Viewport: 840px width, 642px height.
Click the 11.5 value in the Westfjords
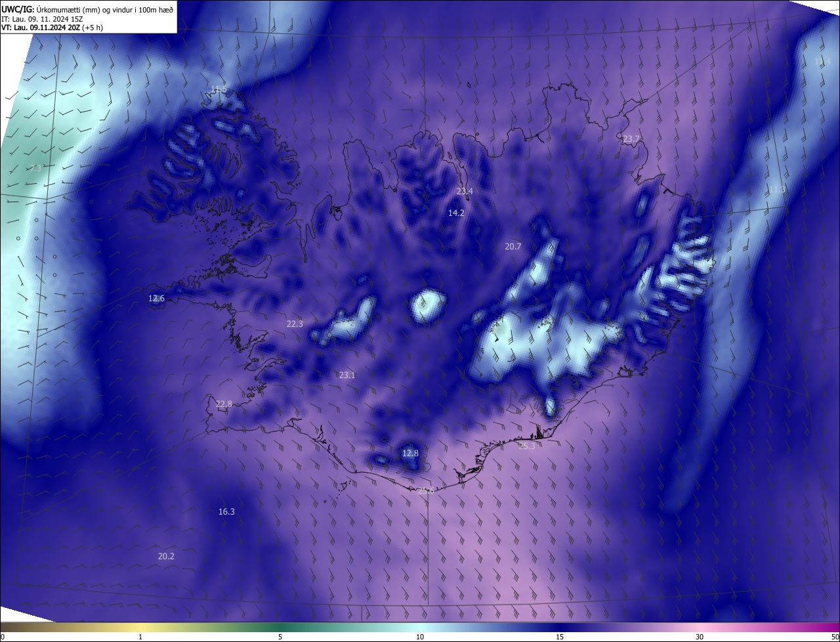tap(219, 89)
